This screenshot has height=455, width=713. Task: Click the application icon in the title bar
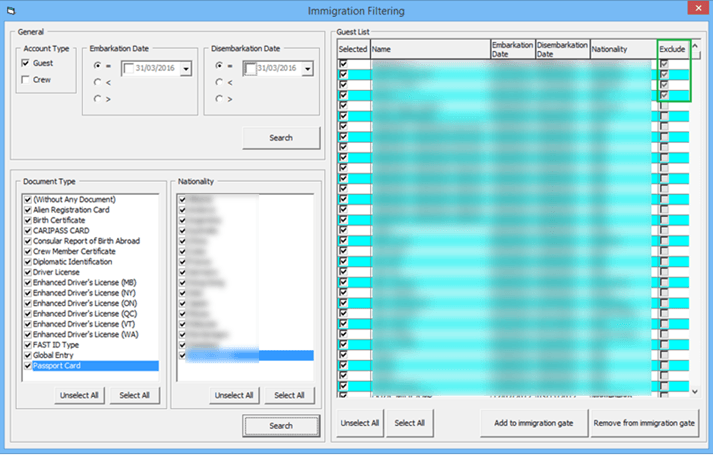click(11, 10)
